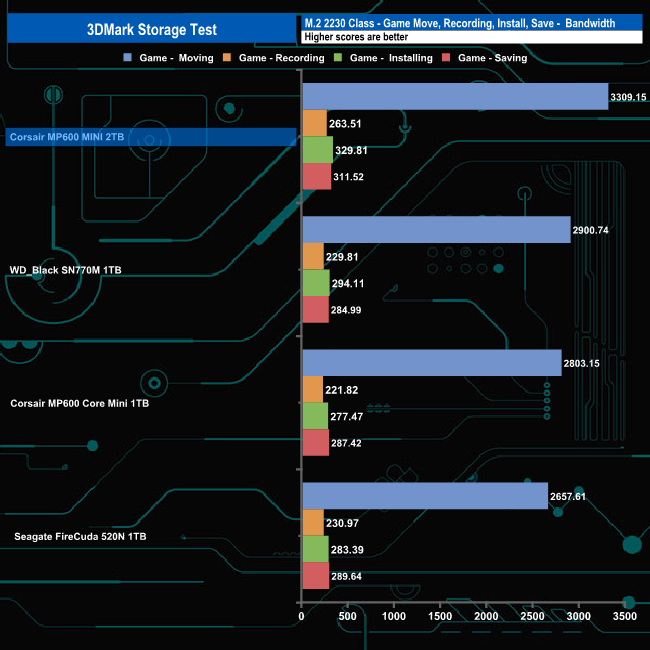Click the red bar valued 284.99

(316, 309)
